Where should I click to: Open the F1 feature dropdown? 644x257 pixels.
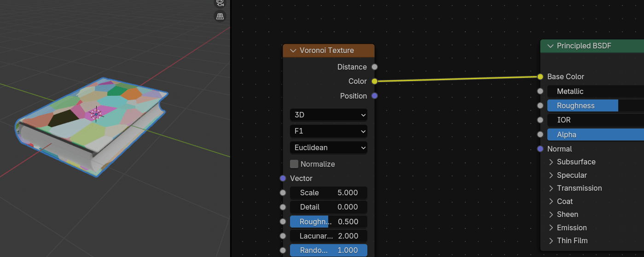click(x=328, y=131)
